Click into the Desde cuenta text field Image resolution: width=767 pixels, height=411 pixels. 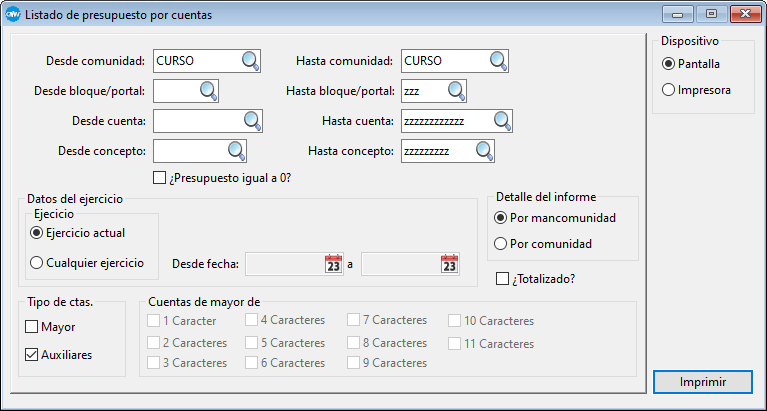[x=196, y=121]
